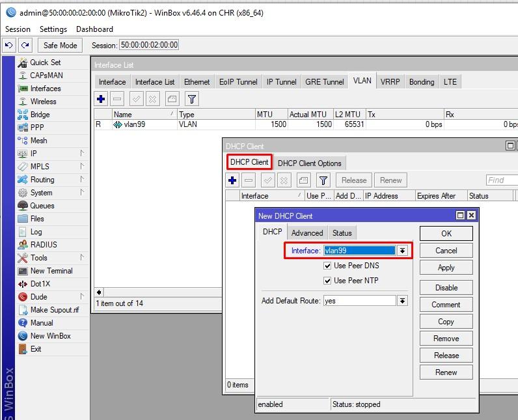Open the DHCP Client Options tab
This screenshot has height=420, width=518.
310,163
